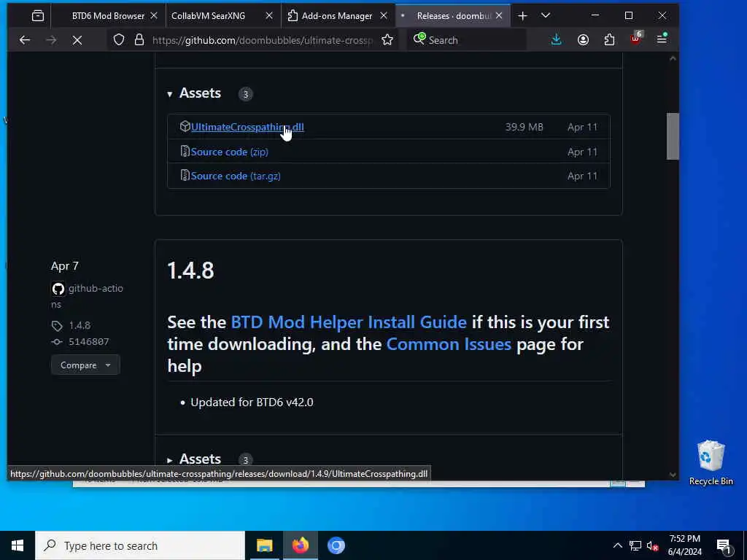Click the taskbar search box

[x=140, y=545]
